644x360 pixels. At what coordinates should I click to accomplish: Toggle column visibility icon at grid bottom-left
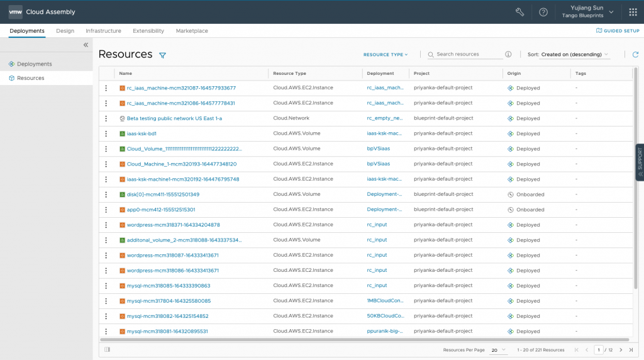[x=107, y=349]
